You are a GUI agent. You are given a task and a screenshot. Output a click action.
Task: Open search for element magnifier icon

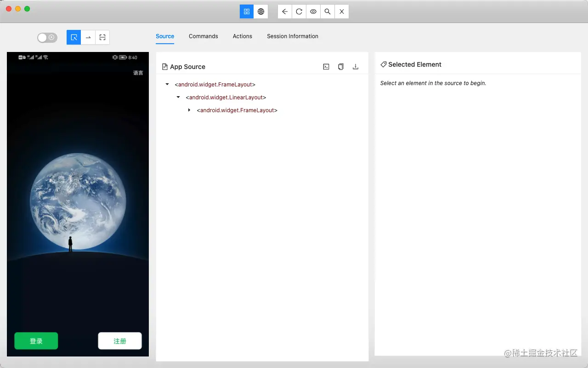(328, 11)
